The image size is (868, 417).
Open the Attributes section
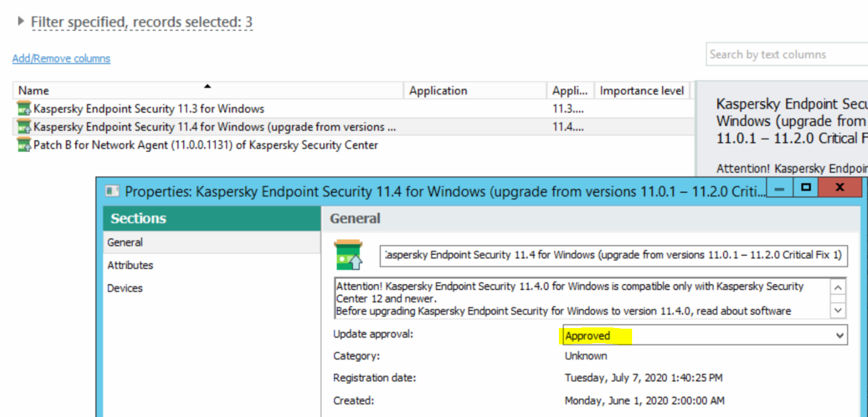pyautogui.click(x=130, y=265)
